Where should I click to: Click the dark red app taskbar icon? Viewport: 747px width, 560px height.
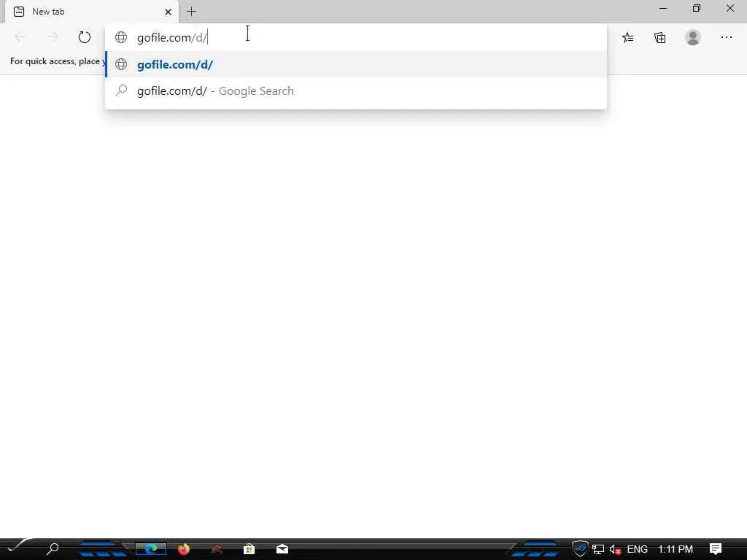pyautogui.click(x=216, y=549)
